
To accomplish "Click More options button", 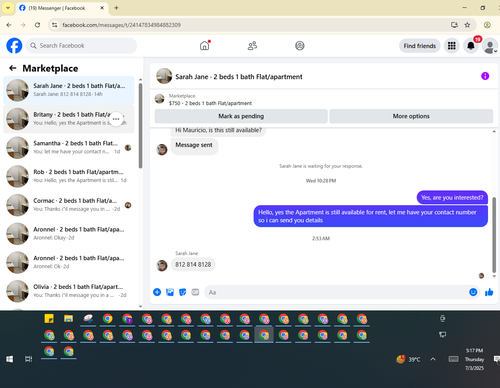I will coord(411,116).
